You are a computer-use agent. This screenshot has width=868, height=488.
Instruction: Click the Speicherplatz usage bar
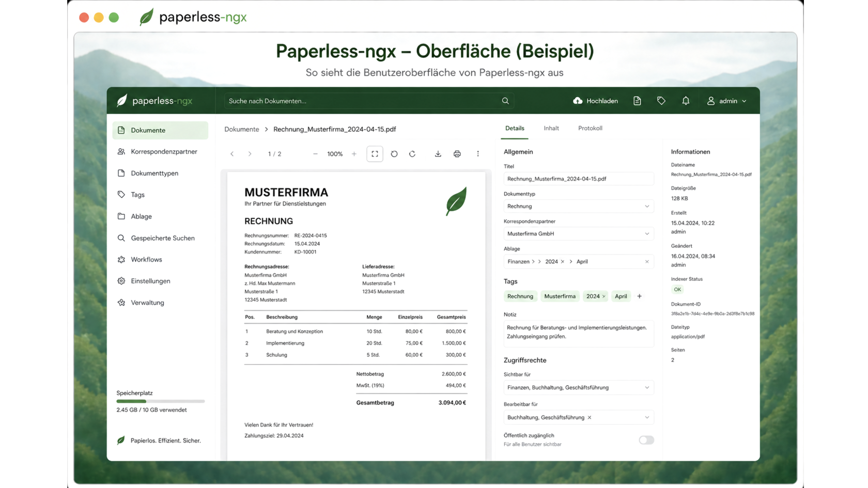point(160,401)
